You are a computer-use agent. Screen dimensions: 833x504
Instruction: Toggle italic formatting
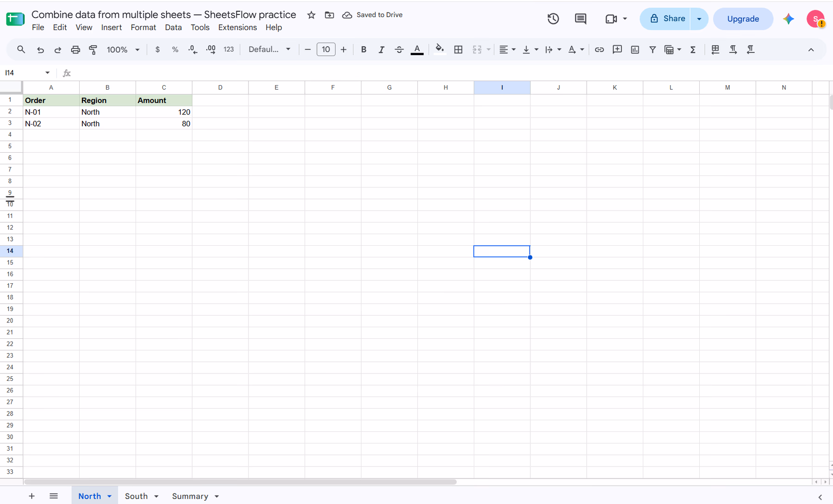point(381,50)
